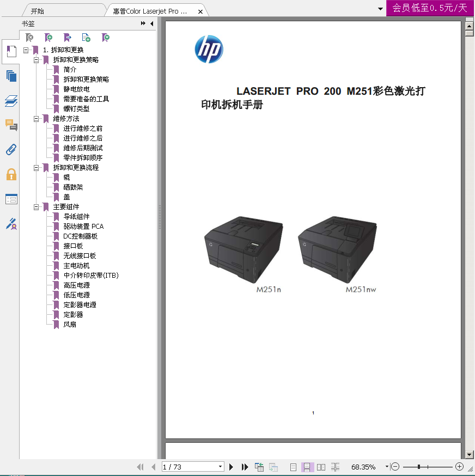Click the M251nw printer image
The image size is (475, 476).
337,249
